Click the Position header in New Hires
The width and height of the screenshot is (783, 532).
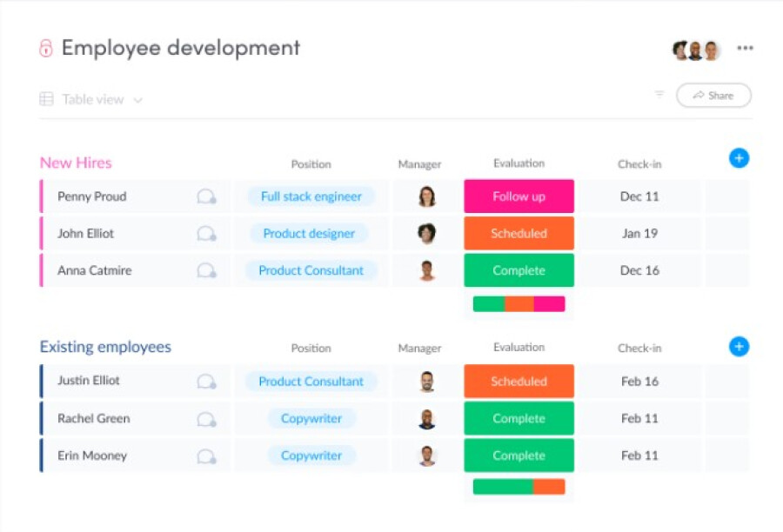click(x=311, y=164)
